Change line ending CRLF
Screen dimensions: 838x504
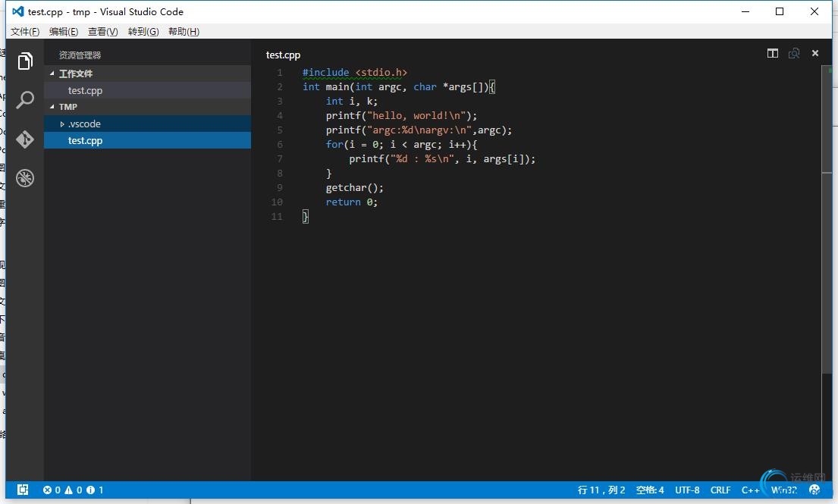click(720, 490)
